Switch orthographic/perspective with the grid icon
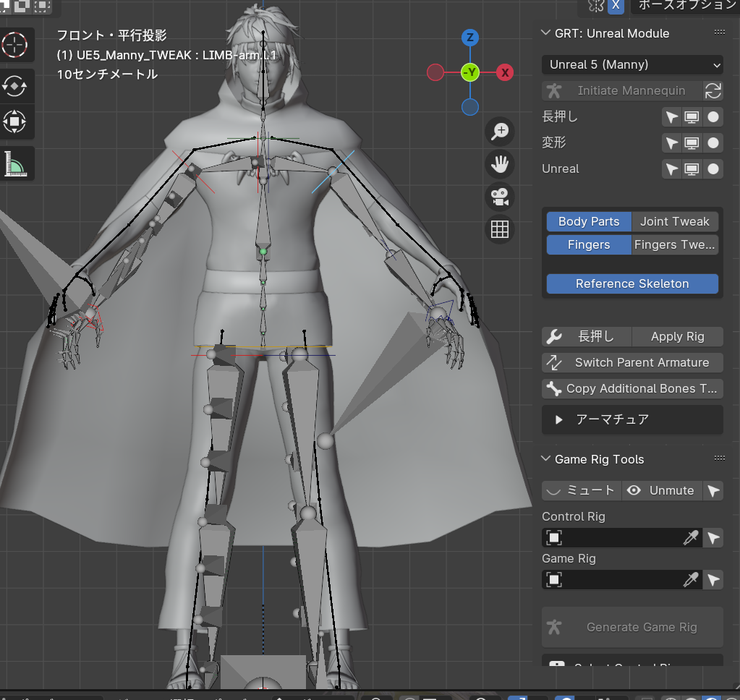 (500, 229)
